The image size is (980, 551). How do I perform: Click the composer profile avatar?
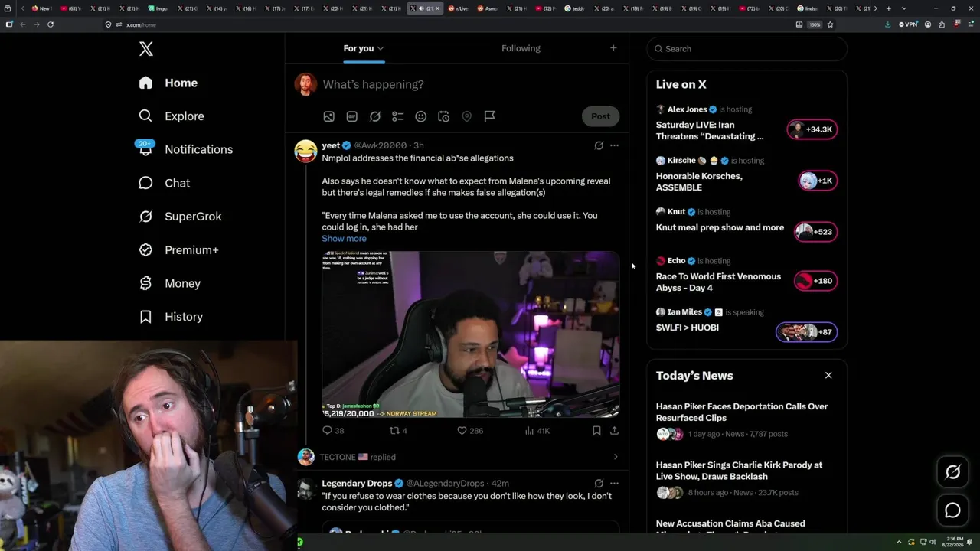(305, 84)
